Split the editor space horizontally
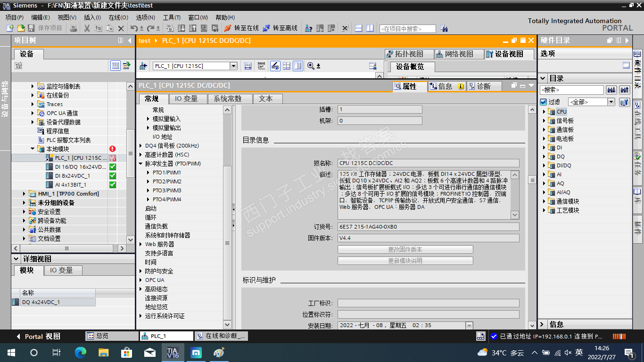 pyautogui.click(x=359, y=28)
